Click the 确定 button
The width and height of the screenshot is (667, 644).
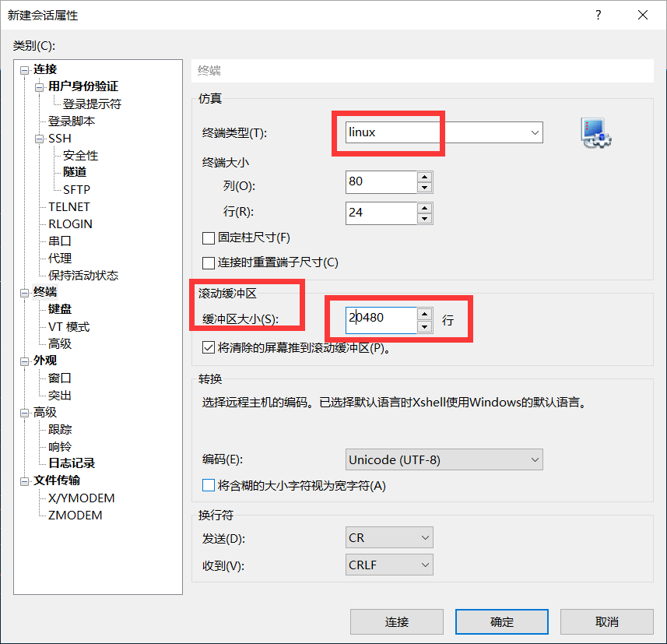(x=501, y=622)
